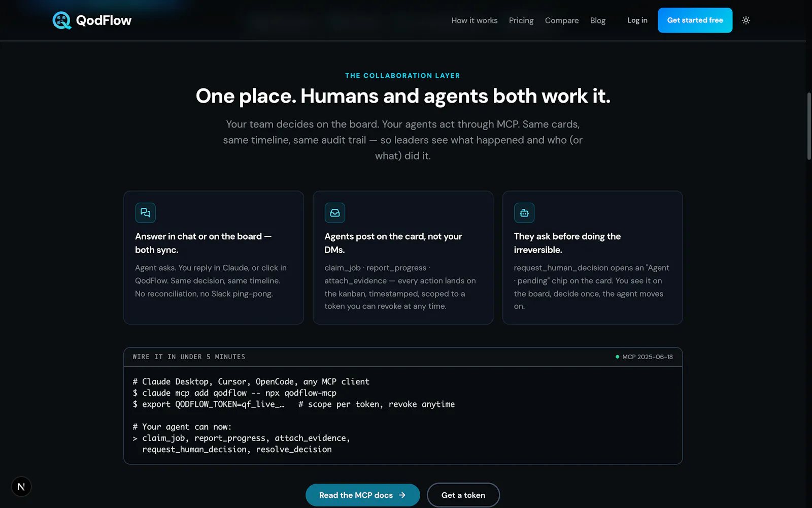812x508 pixels.
Task: Click the Get started free button
Action: 695,20
